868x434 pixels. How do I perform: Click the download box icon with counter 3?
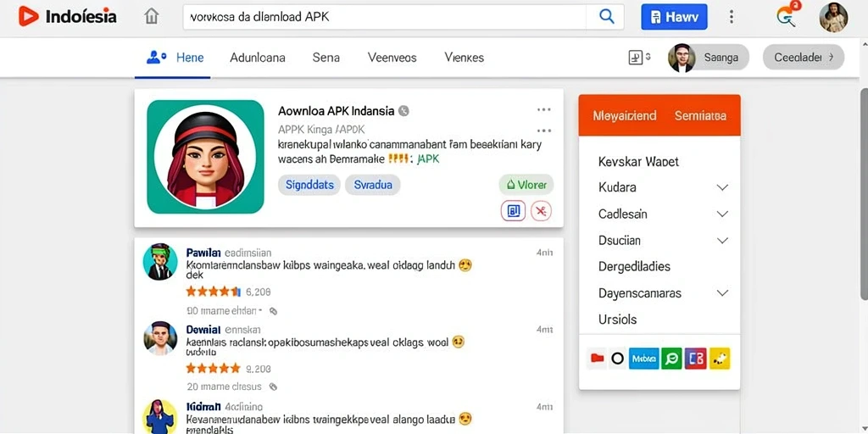(639, 57)
